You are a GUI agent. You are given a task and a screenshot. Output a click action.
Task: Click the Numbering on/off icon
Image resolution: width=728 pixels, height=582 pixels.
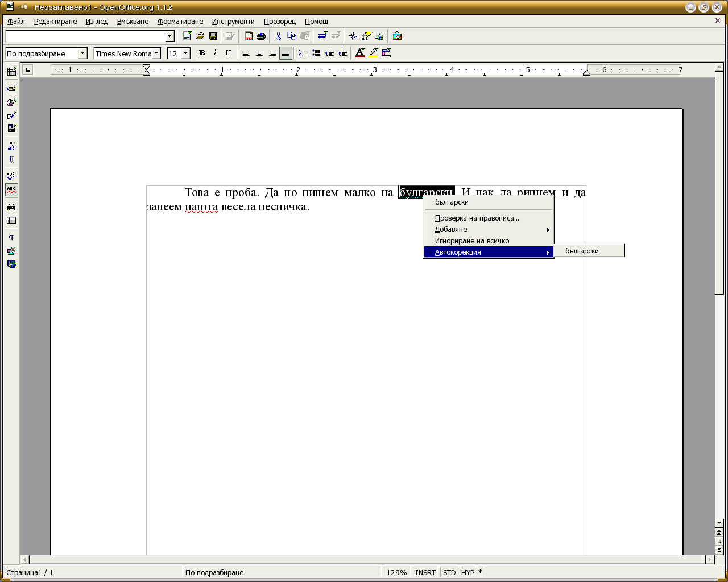pos(303,53)
